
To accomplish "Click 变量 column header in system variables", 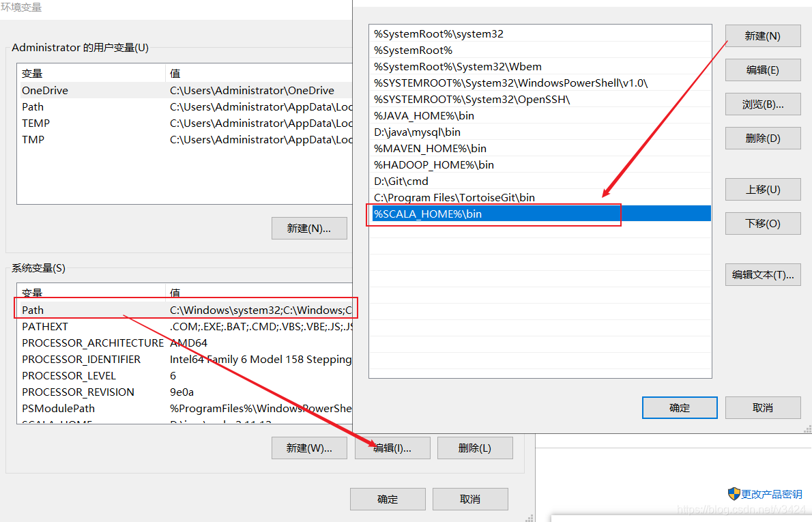I will pyautogui.click(x=91, y=292).
